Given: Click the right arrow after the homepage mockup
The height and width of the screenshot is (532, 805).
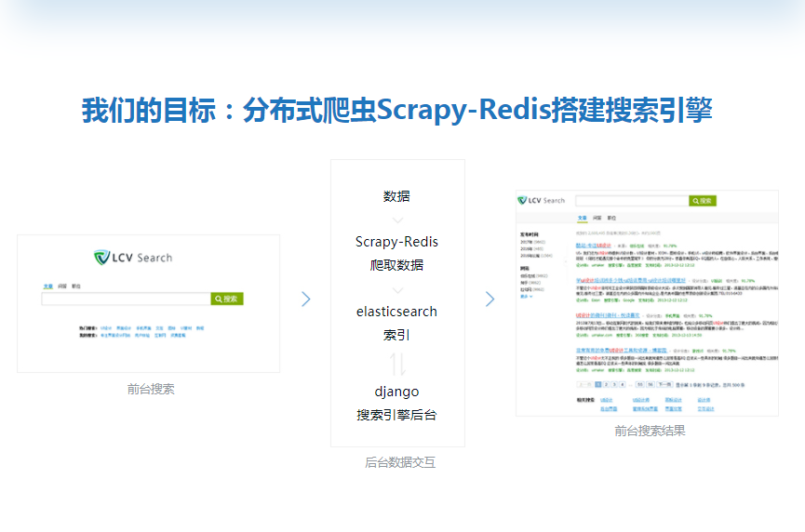Looking at the screenshot, I should pyautogui.click(x=306, y=299).
